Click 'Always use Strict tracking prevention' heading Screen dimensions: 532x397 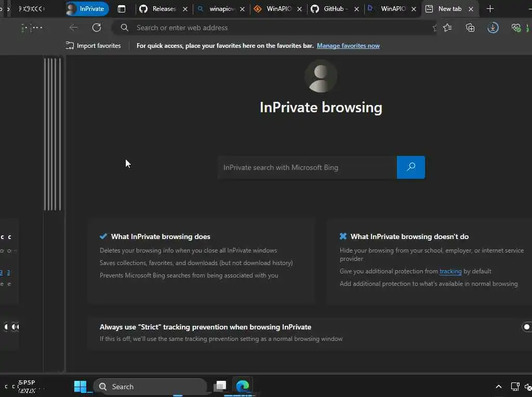tap(205, 327)
